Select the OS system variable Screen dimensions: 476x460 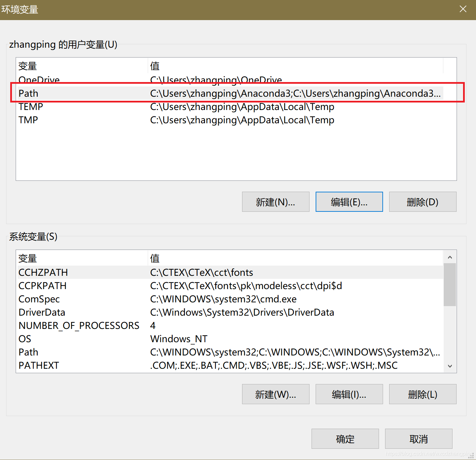pos(230,339)
